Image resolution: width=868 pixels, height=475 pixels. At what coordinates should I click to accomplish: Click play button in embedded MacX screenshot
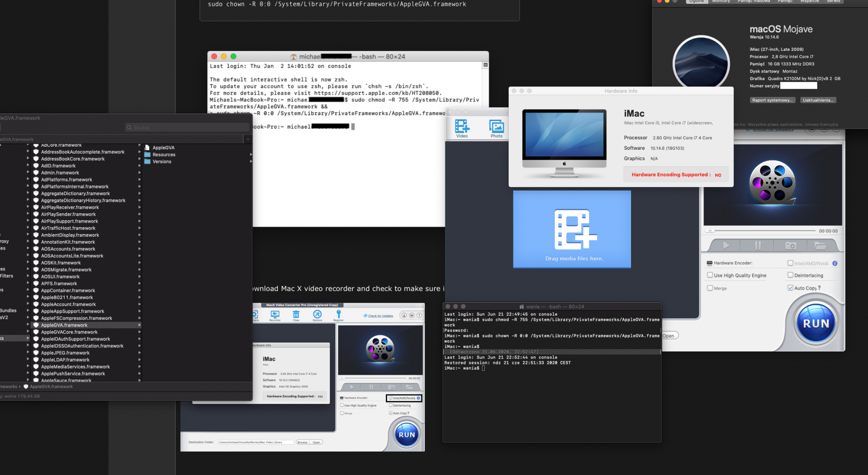coord(352,387)
